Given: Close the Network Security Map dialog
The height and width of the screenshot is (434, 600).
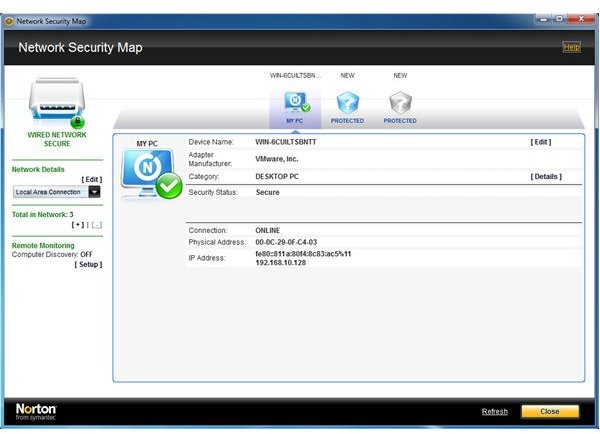Looking at the screenshot, I should (x=550, y=411).
